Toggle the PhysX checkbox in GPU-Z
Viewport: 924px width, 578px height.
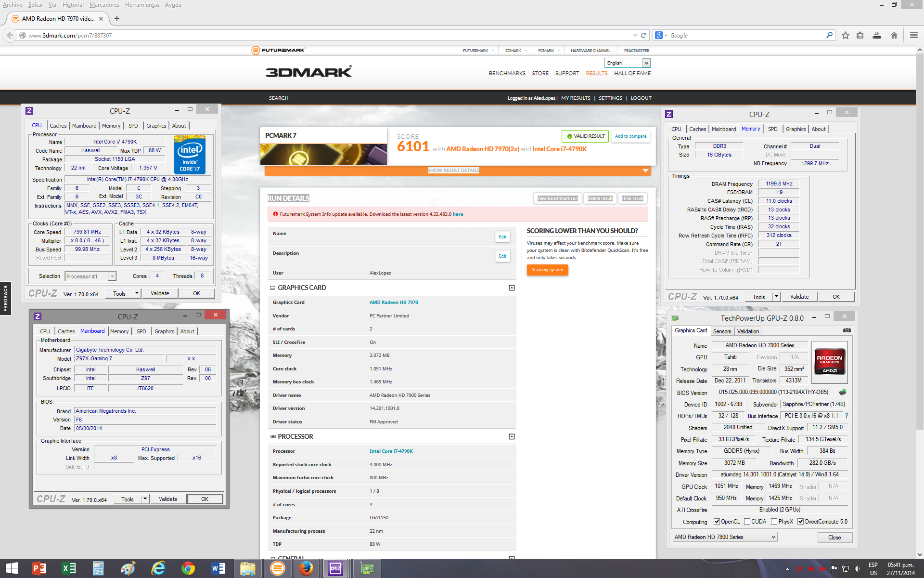(x=774, y=522)
